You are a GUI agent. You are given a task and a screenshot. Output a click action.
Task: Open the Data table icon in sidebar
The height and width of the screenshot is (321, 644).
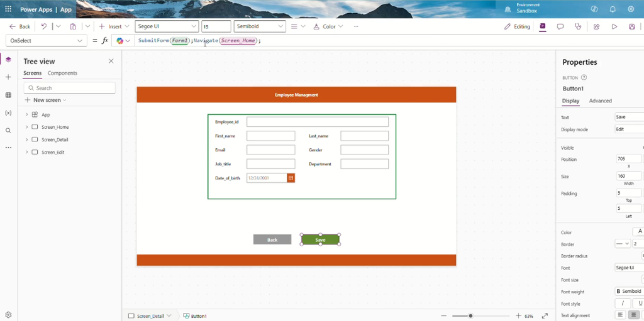[x=8, y=95]
